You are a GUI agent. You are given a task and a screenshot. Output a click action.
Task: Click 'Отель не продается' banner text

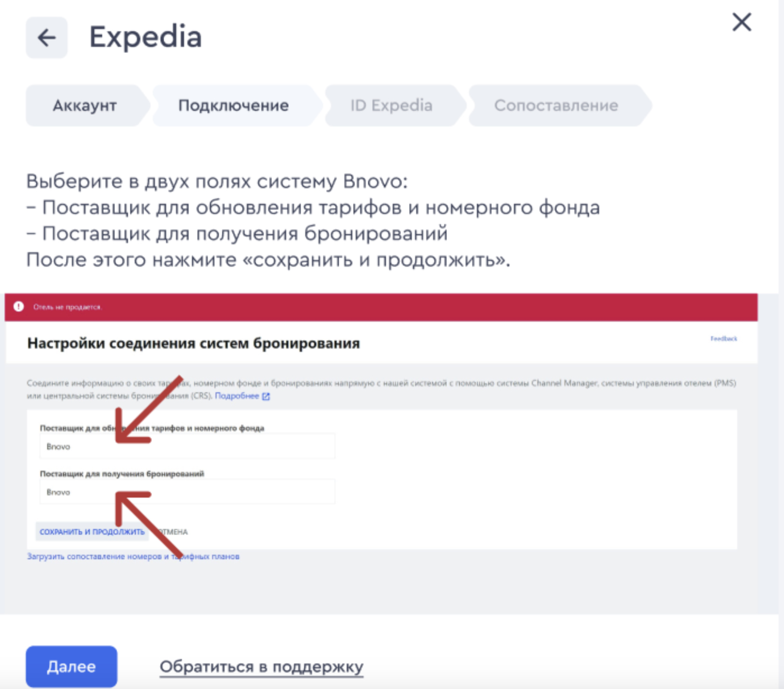coord(67,307)
